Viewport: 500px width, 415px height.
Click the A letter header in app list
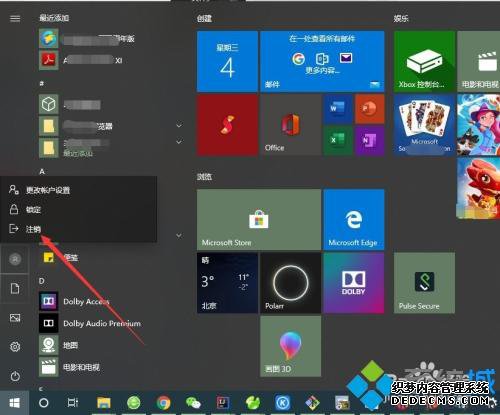click(x=42, y=171)
